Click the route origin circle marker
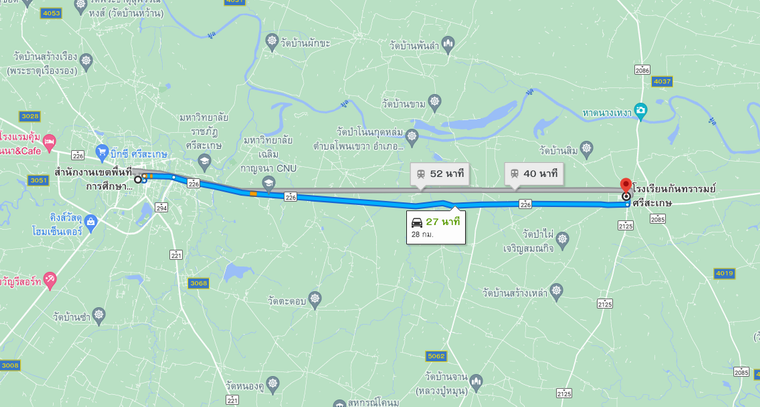 pos(138,180)
